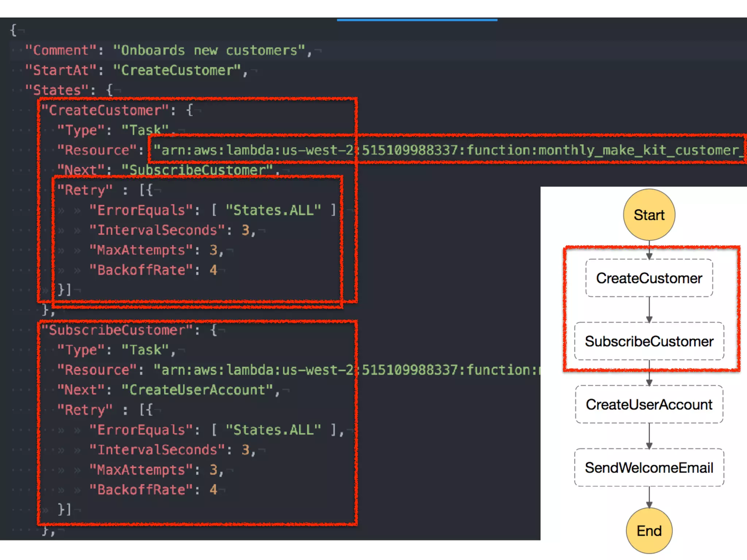Click "Next": "CreateUserAccount" value

click(197, 390)
